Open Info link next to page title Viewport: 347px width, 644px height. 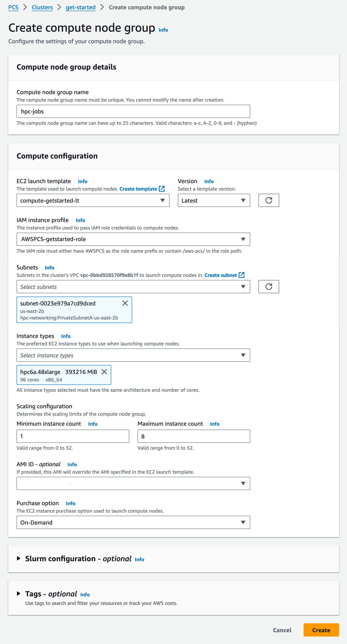(163, 30)
